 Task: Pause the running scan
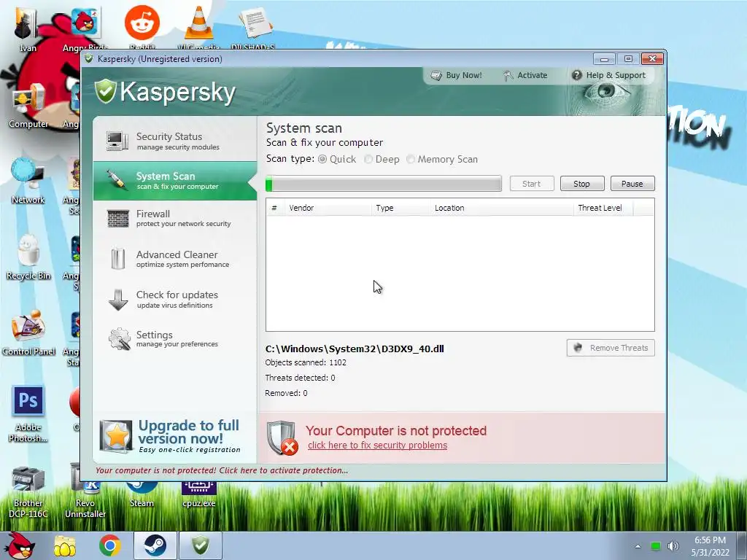tap(632, 184)
